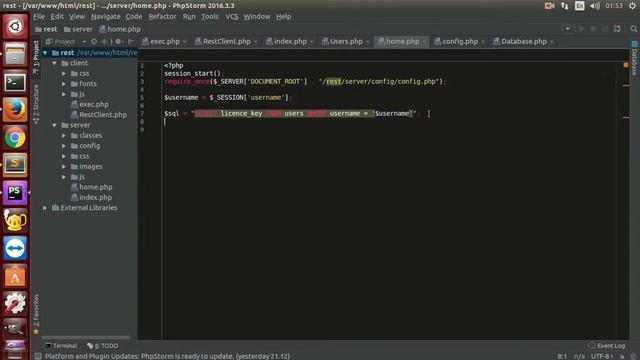Open Sublime Text from the dock
640x360 pixels.
15,165
